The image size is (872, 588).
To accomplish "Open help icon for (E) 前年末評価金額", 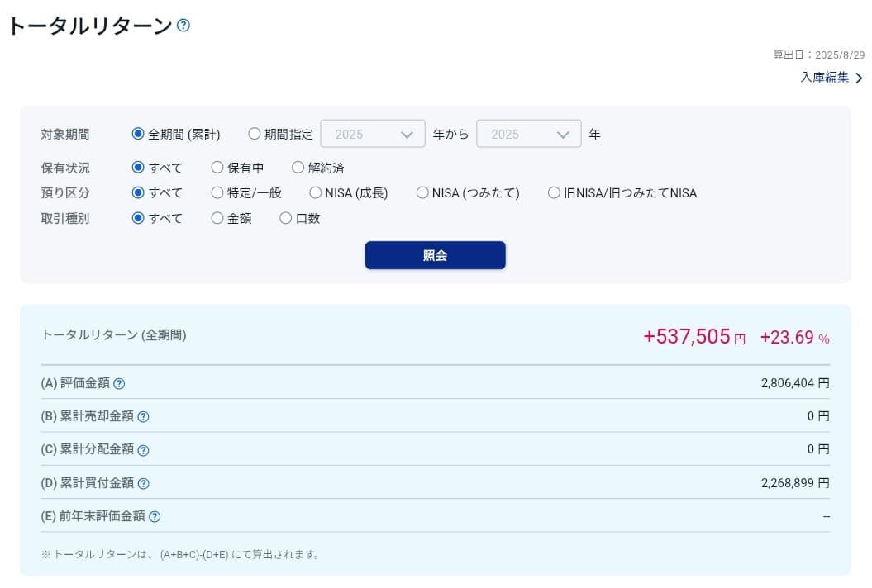I will point(155,517).
